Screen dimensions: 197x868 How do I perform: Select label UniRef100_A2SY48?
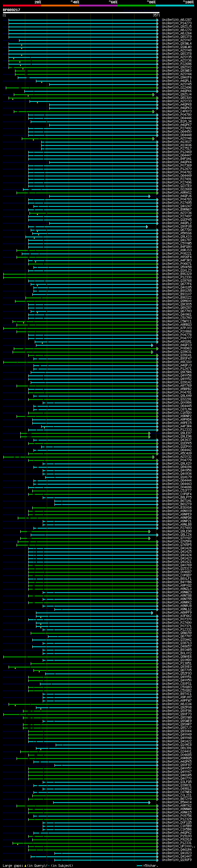pos(177,50)
